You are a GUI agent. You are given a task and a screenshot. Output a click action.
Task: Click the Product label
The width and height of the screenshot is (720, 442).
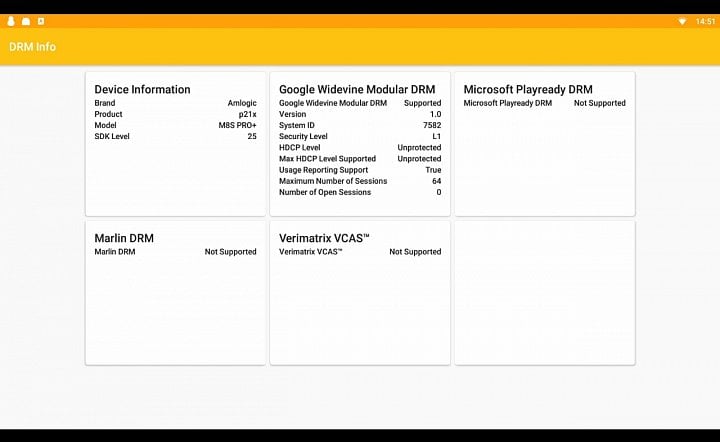108,114
